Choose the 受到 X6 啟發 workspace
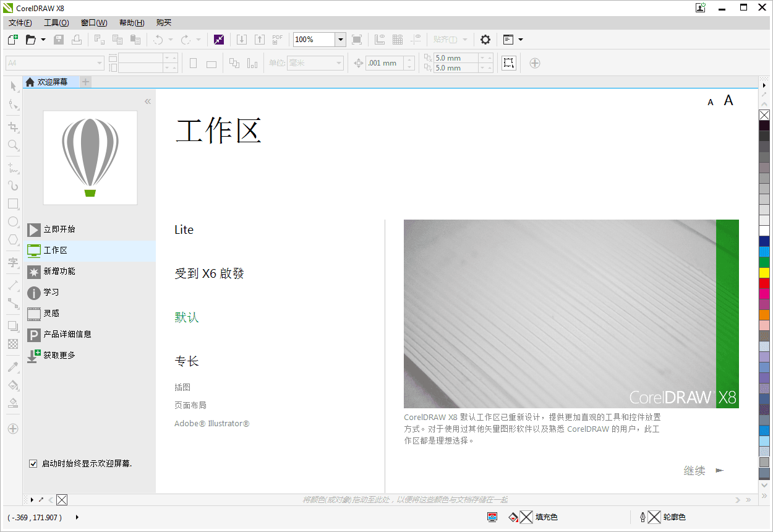Viewport: 773px width, 532px height. (x=209, y=273)
